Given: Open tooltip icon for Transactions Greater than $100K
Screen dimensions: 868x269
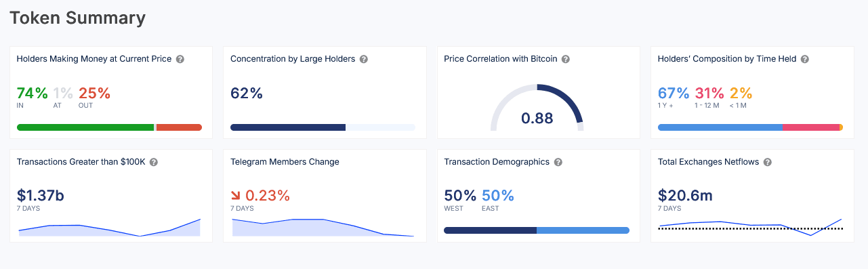Looking at the screenshot, I should [x=153, y=162].
